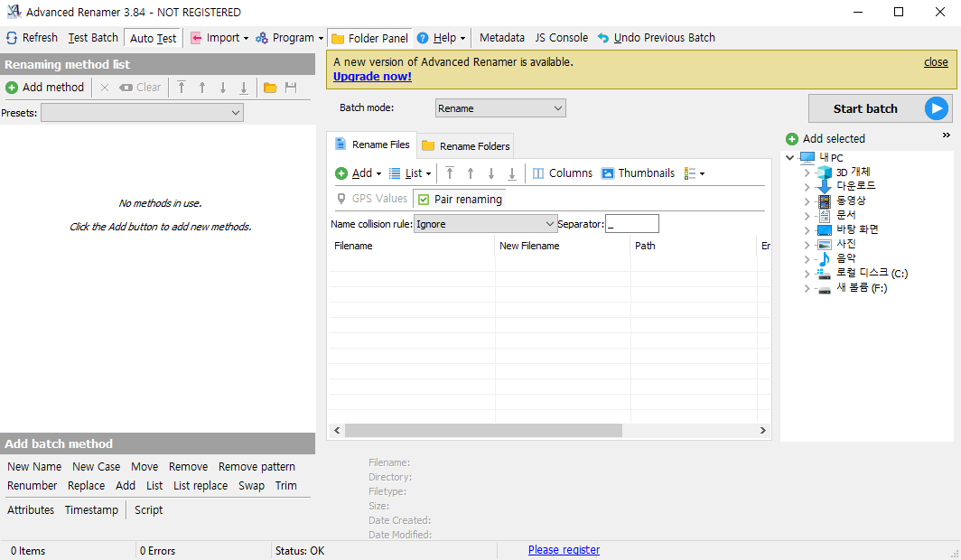Add a Renumber batch method

pyautogui.click(x=32, y=486)
